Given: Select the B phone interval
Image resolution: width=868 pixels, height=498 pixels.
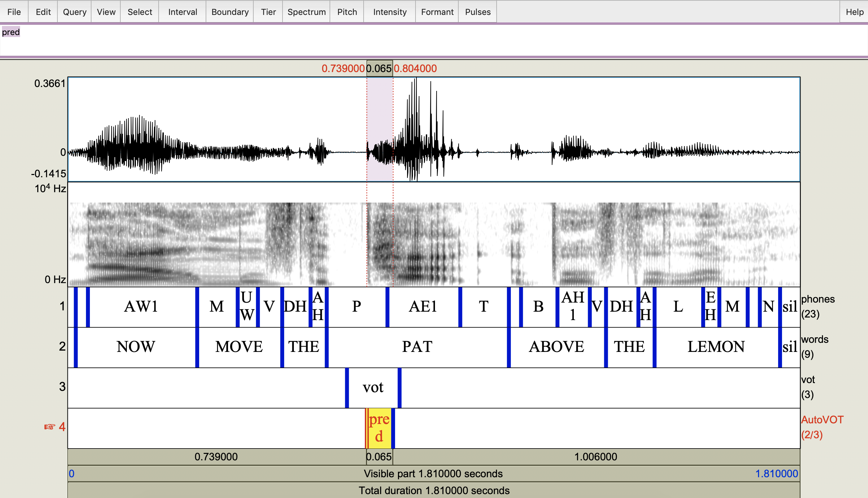Looking at the screenshot, I should (x=538, y=307).
